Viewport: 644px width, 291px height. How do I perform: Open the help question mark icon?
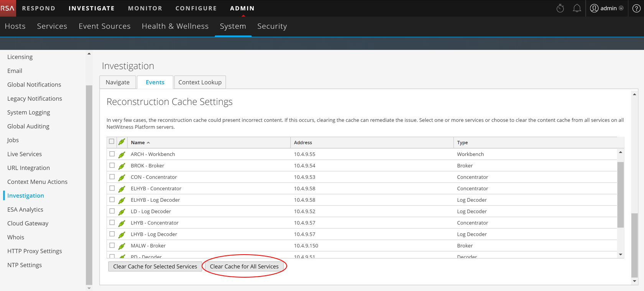(x=636, y=8)
